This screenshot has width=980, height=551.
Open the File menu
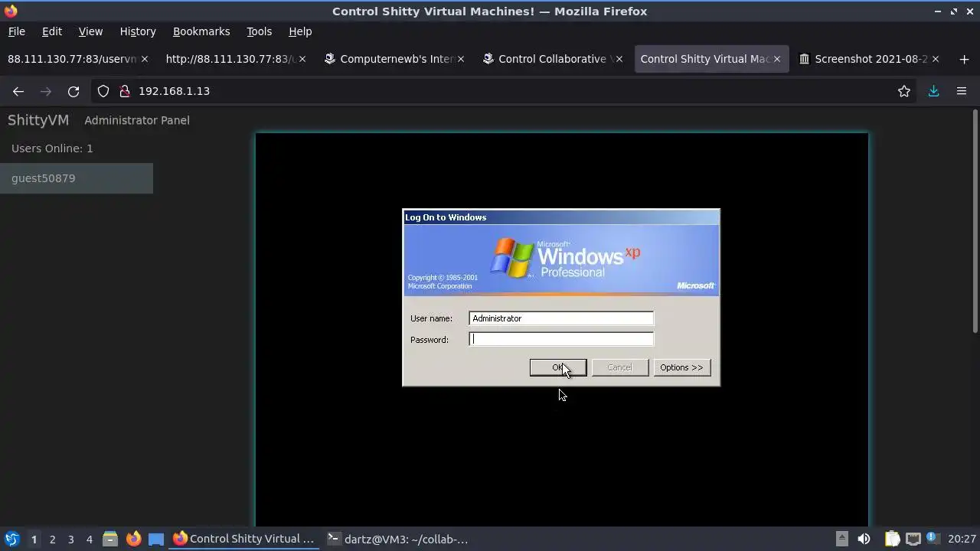pos(16,31)
